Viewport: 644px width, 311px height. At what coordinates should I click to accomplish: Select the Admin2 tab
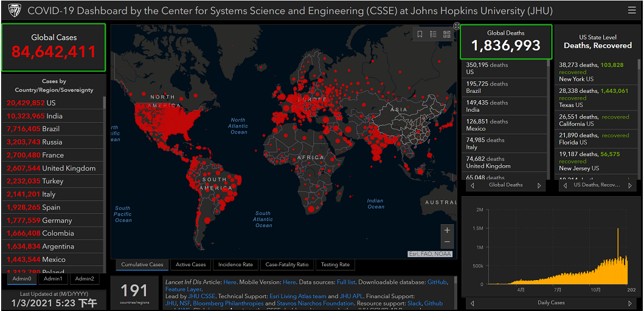click(85, 279)
